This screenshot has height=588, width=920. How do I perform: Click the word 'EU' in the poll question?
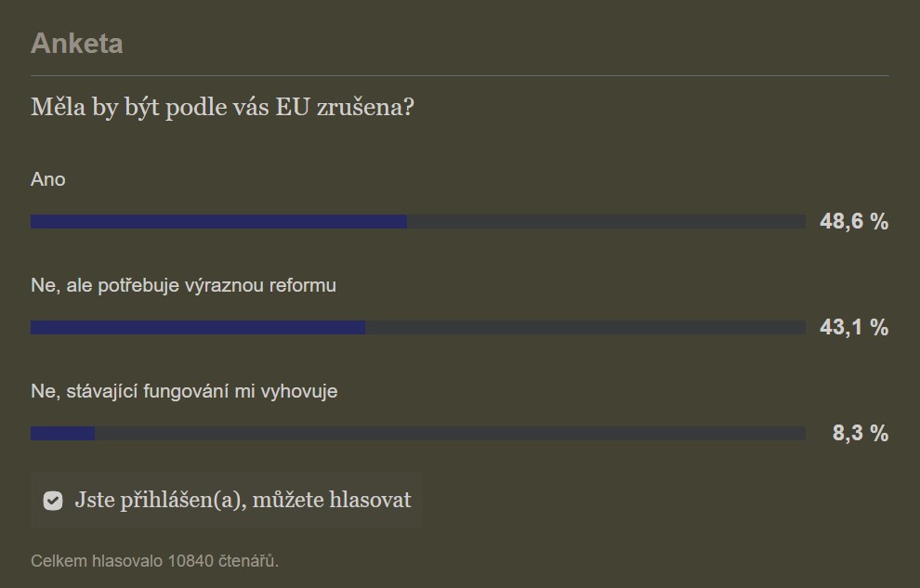point(292,107)
